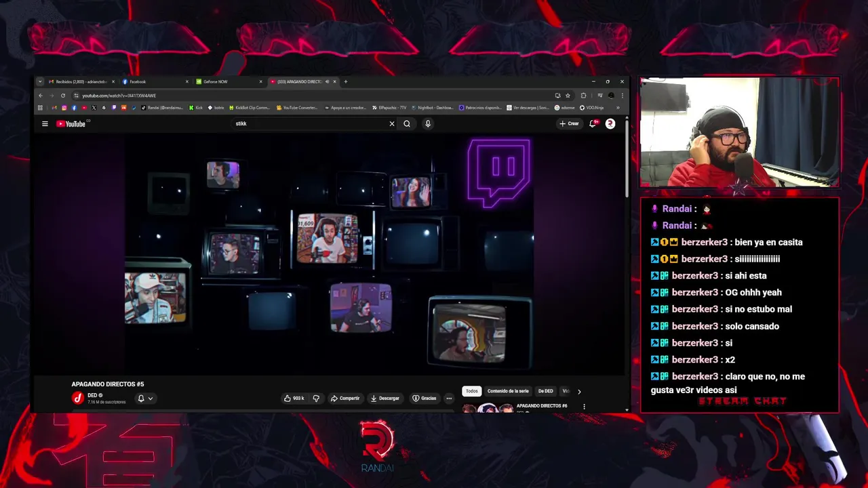The width and height of the screenshot is (868, 488).
Task: Click the Compartir share button
Action: click(345, 398)
